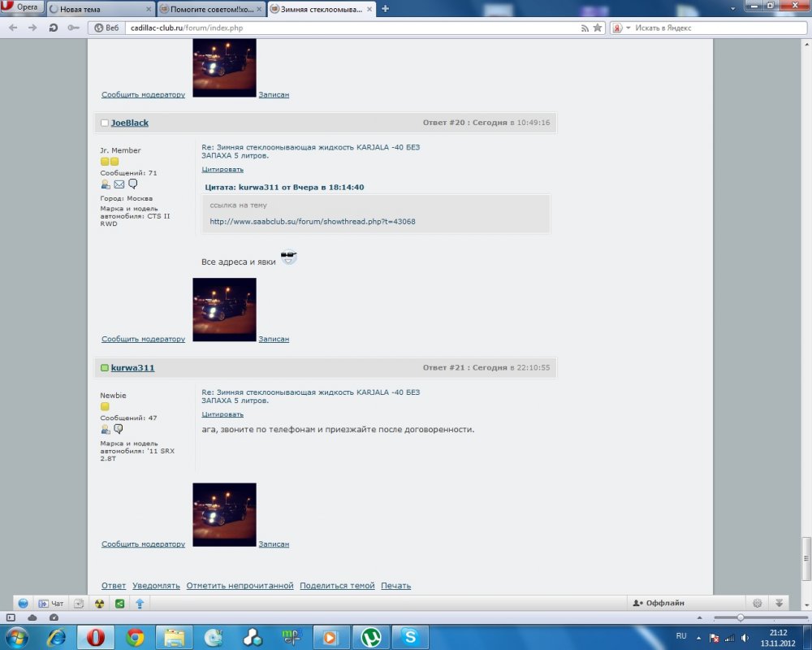This screenshot has width=812, height=650.
Task: Switch to the 'Новая тема' tab
Action: 99,9
